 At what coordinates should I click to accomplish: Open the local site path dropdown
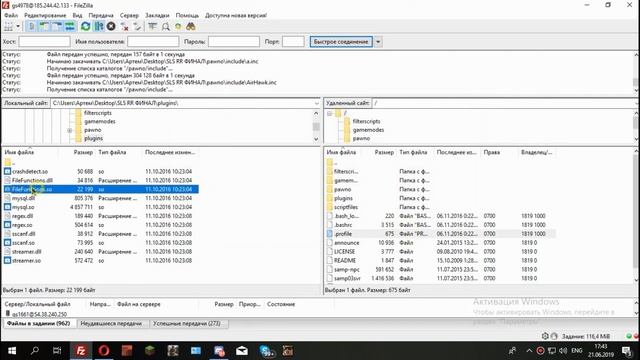tap(316, 103)
